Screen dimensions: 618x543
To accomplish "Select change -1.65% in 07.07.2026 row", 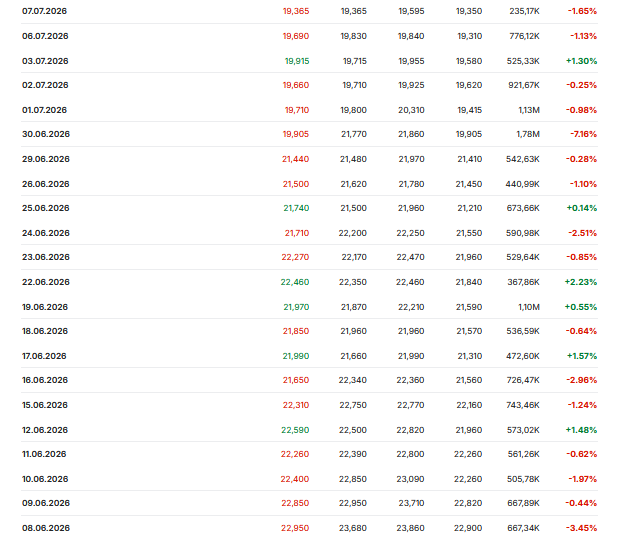I will (582, 11).
